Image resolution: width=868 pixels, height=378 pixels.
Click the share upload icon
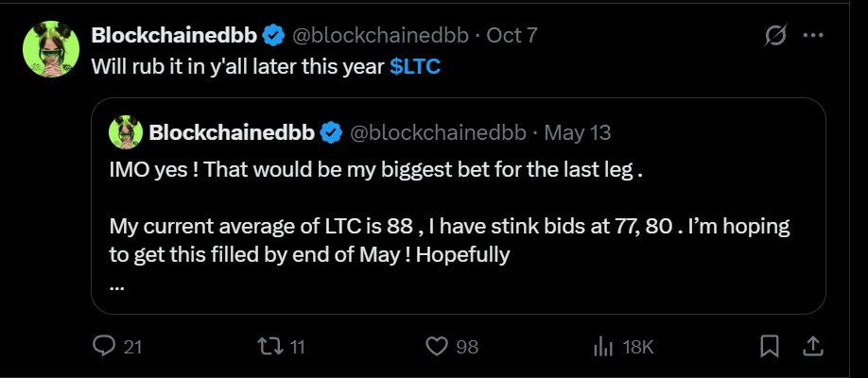(813, 347)
